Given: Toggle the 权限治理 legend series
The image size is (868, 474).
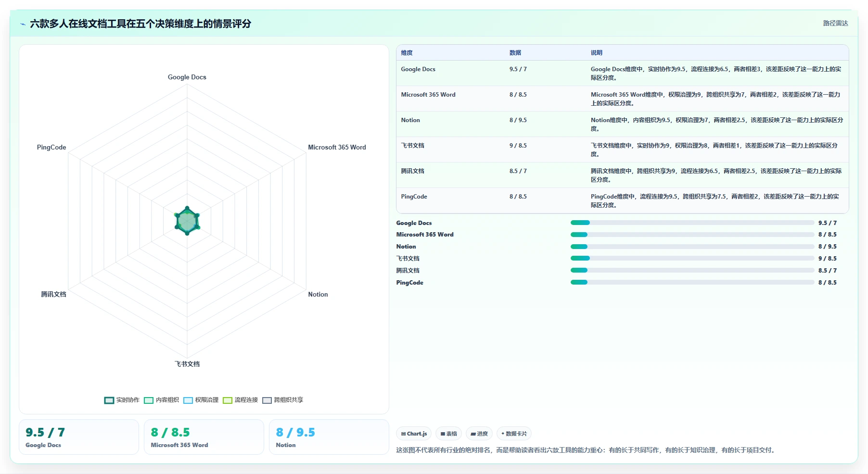Looking at the screenshot, I should pyautogui.click(x=201, y=400).
